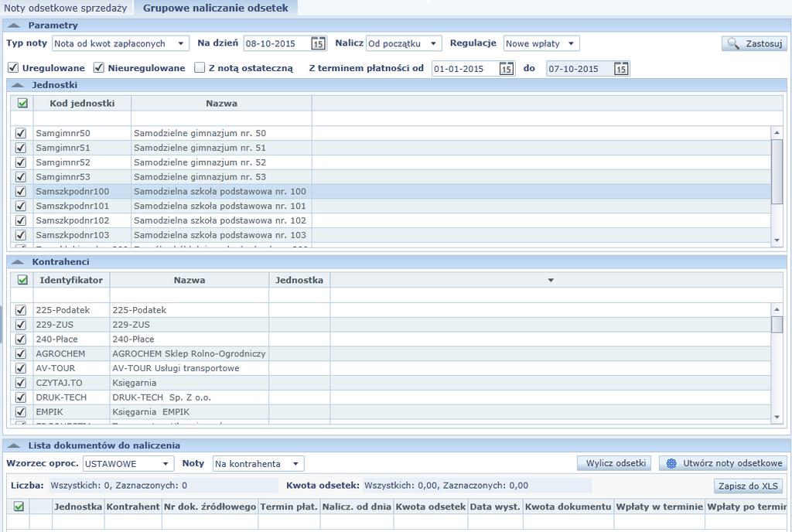
Task: Click Identyfikator filter field in Kontrahenci
Action: pyautogui.click(x=72, y=295)
